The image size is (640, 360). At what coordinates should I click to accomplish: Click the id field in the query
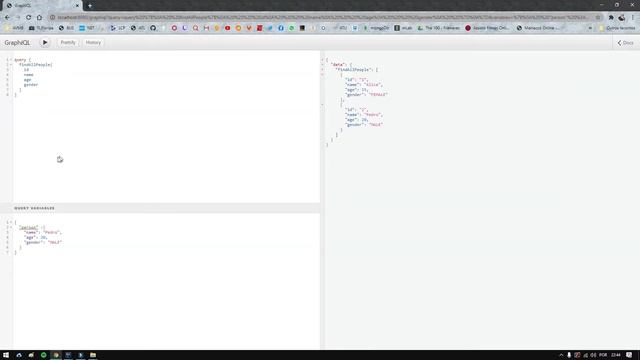tap(26, 70)
